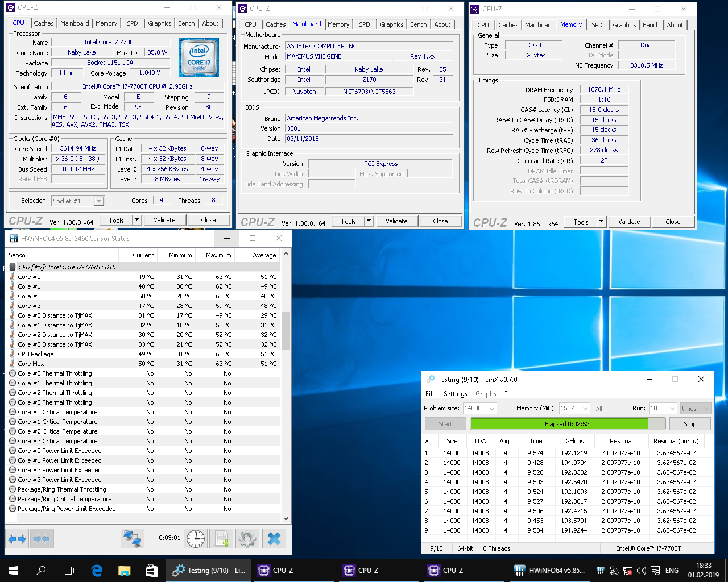Select the MAXIMUS VIII GENE model field

click(338, 56)
